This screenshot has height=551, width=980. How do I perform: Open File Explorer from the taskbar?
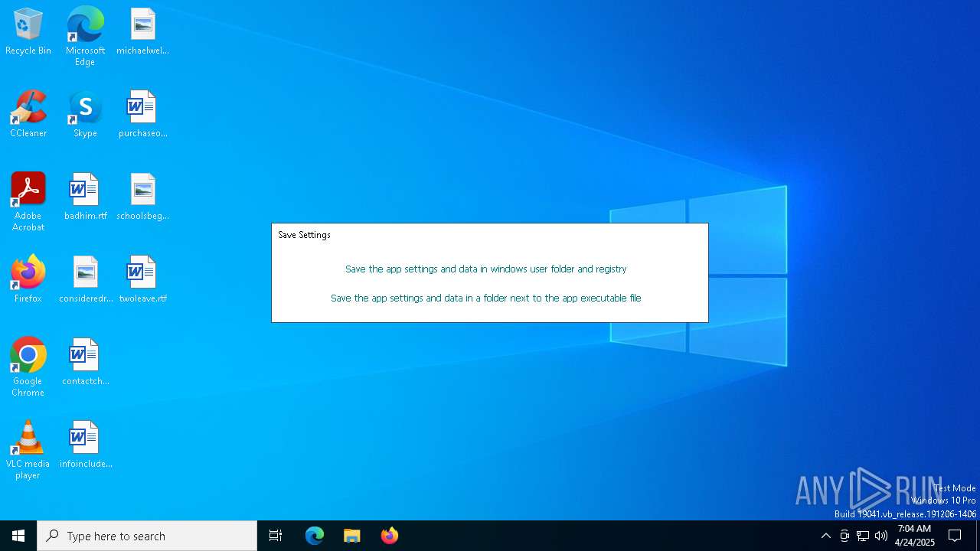click(352, 536)
